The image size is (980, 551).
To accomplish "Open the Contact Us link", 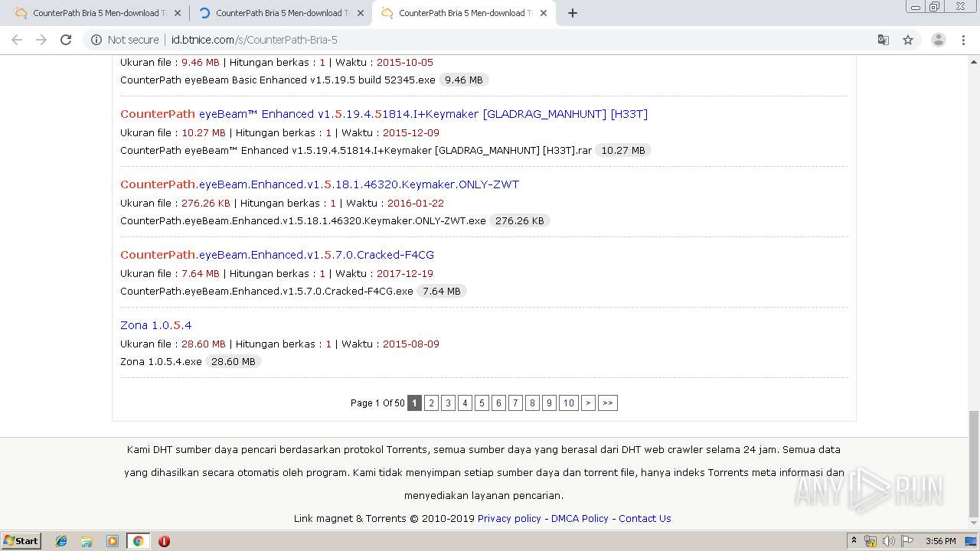I will [x=645, y=518].
